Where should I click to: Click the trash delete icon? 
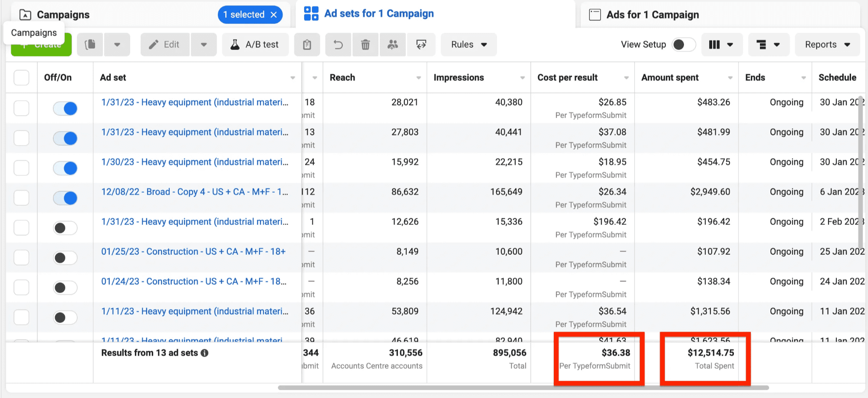click(x=365, y=45)
